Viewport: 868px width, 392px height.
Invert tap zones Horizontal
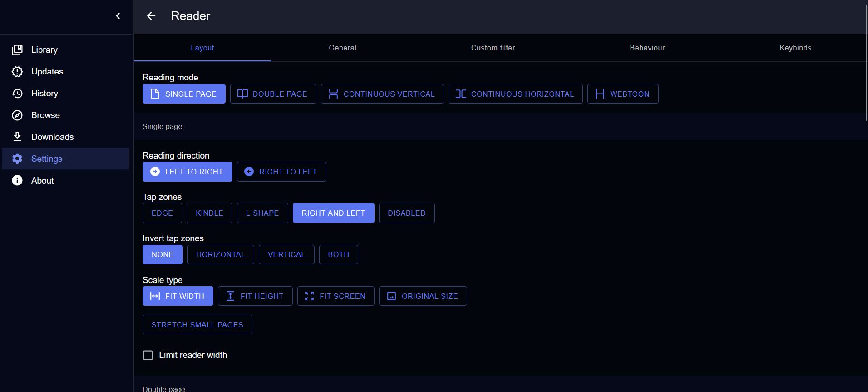[x=221, y=254]
